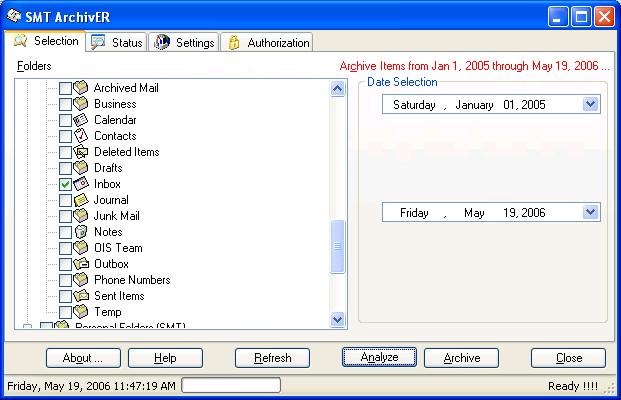This screenshot has height=400, width=621.
Task: Click the Journal folder icon
Action: coord(81,200)
